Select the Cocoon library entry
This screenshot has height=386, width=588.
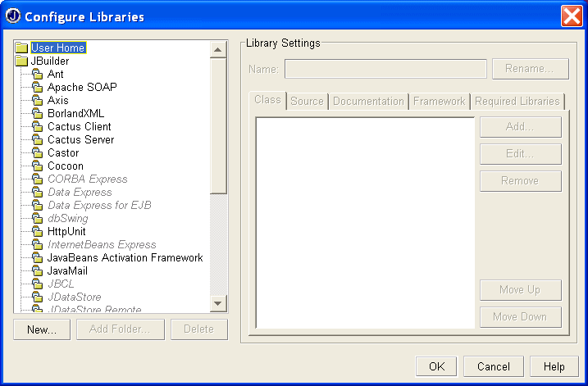pyautogui.click(x=66, y=166)
